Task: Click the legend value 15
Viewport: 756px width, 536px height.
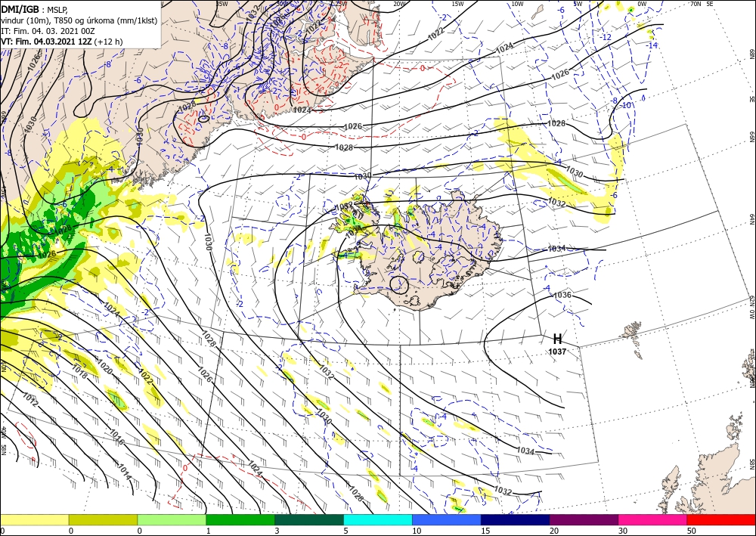Action: tap(485, 531)
